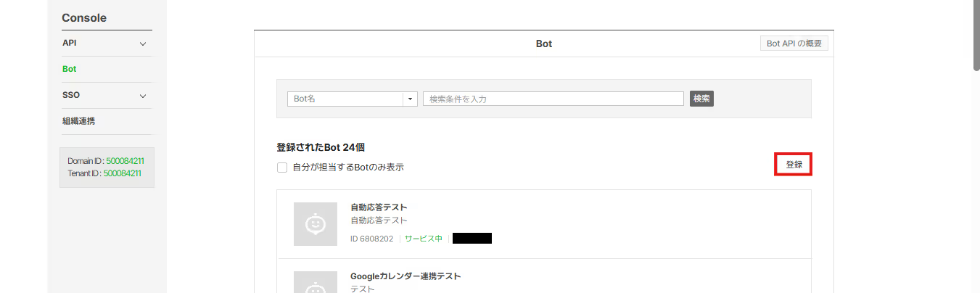Click the 検索 search button
980x293 pixels.
pyautogui.click(x=701, y=99)
